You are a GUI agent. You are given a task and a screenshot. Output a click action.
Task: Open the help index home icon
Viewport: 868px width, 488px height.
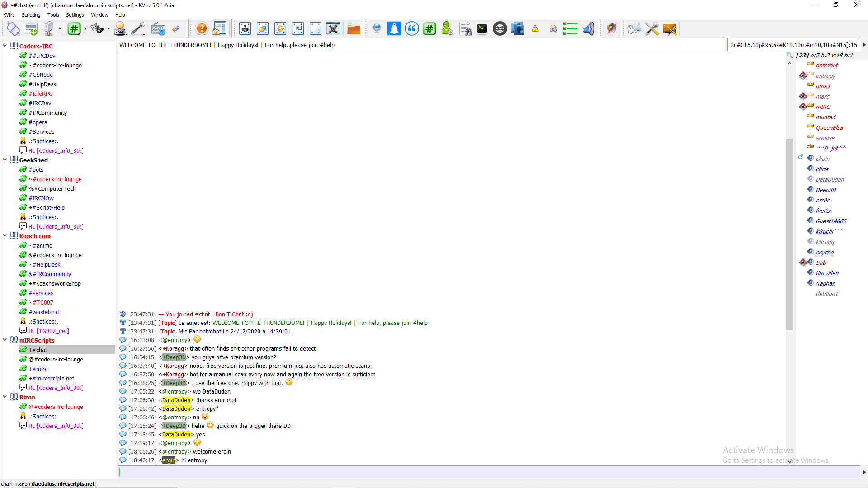(219, 29)
